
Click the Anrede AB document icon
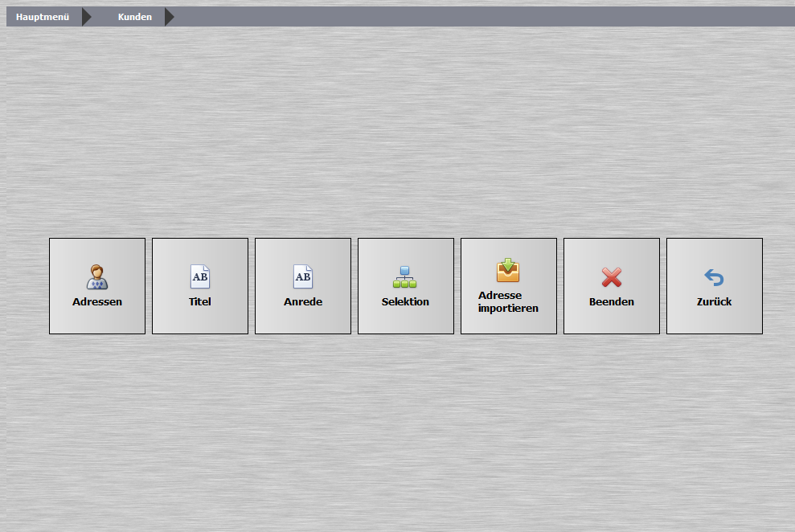302,277
